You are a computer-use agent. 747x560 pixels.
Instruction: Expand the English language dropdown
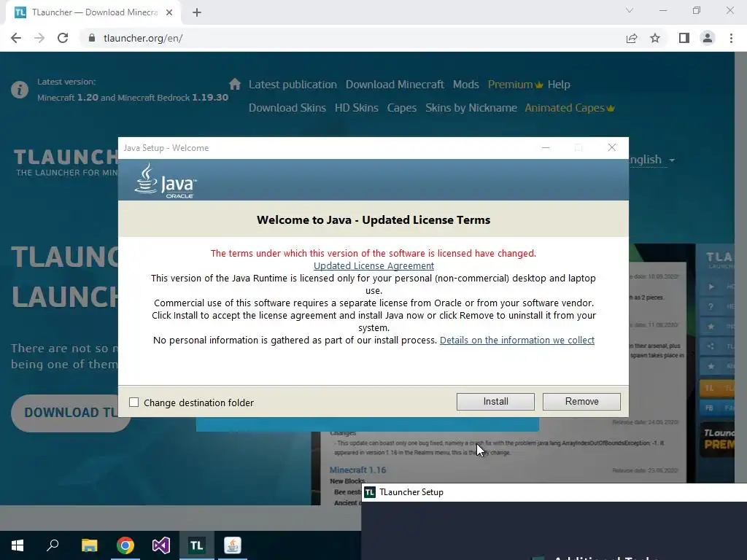click(651, 160)
